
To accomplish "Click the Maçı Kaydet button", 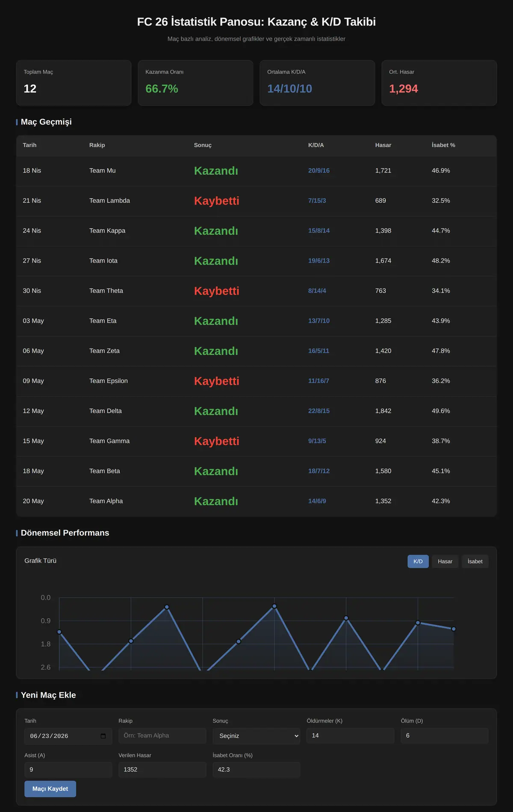I will [x=50, y=789].
